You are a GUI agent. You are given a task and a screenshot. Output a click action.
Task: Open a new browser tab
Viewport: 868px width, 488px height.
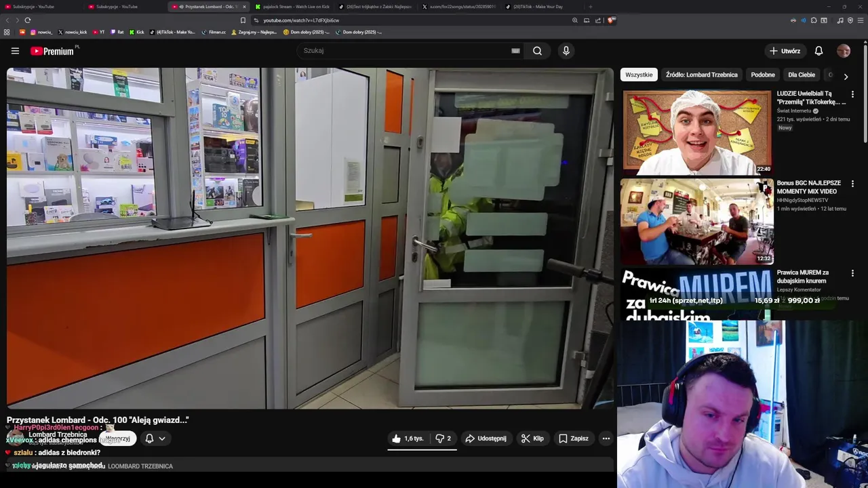(x=591, y=7)
